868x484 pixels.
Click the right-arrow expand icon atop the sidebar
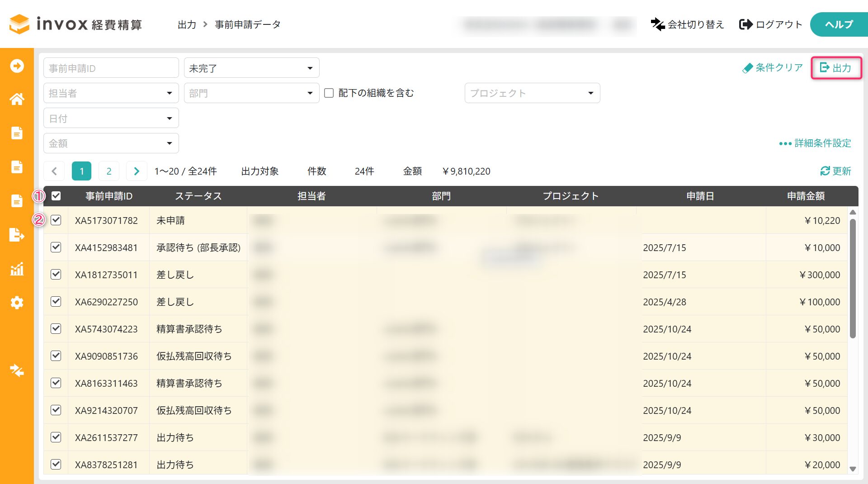click(x=17, y=66)
